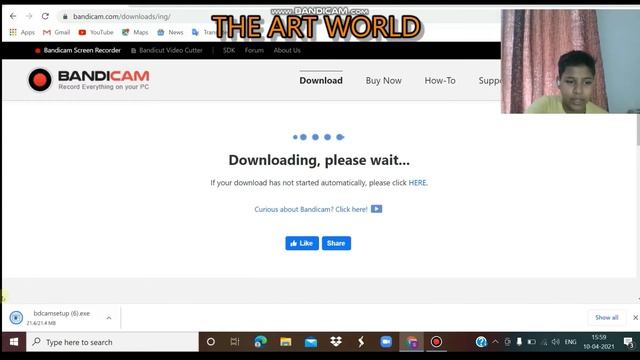Click Bandicam Screen Recorder top link

[78, 51]
